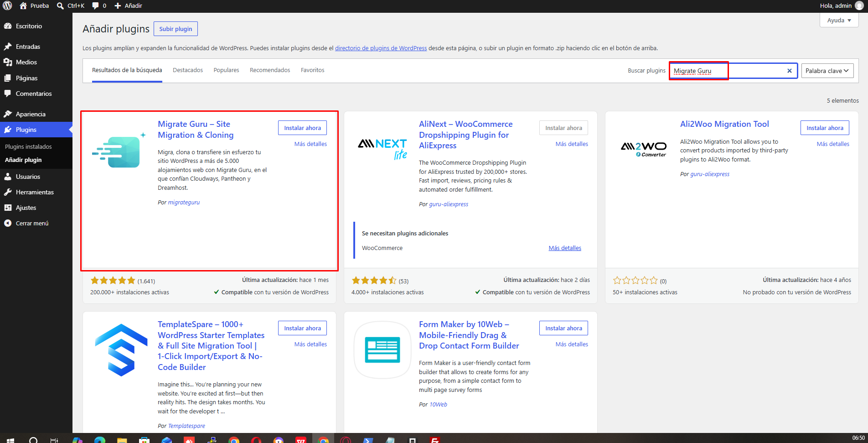This screenshot has width=868, height=443.
Task: Open Ctrl+K command search
Action: pos(71,5)
